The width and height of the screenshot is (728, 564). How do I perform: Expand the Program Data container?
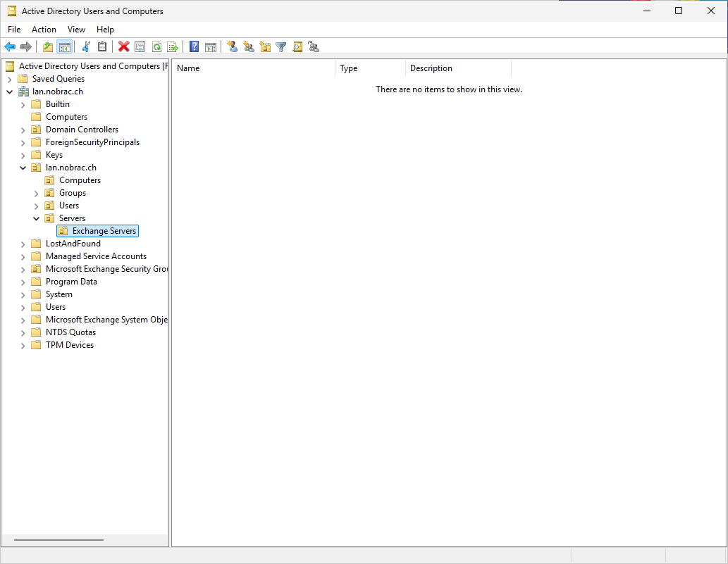point(23,282)
